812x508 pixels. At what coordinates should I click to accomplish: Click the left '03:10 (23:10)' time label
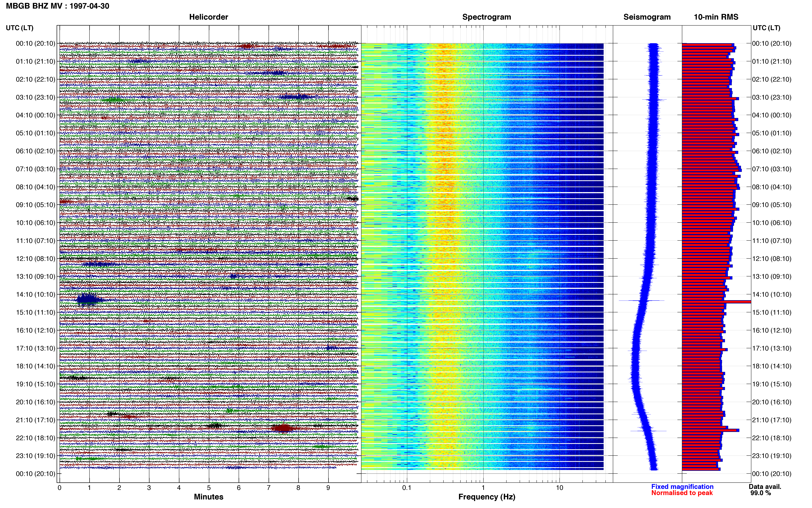(x=36, y=97)
